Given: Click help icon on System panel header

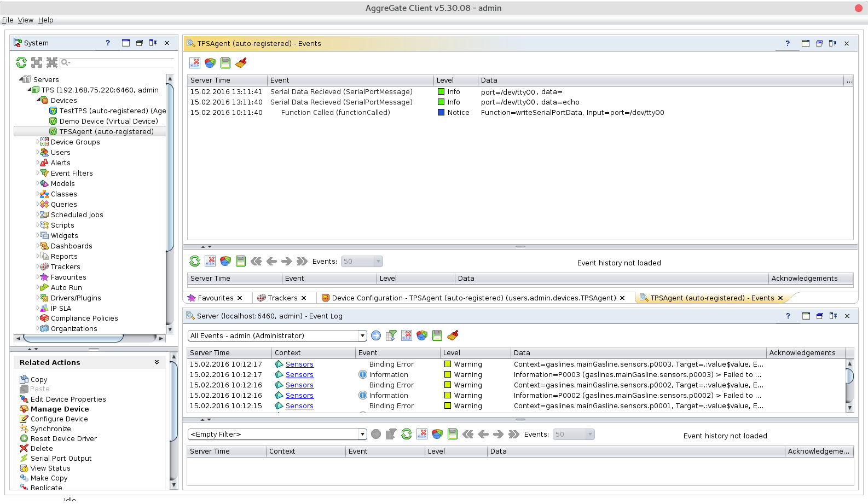Looking at the screenshot, I should pyautogui.click(x=108, y=43).
